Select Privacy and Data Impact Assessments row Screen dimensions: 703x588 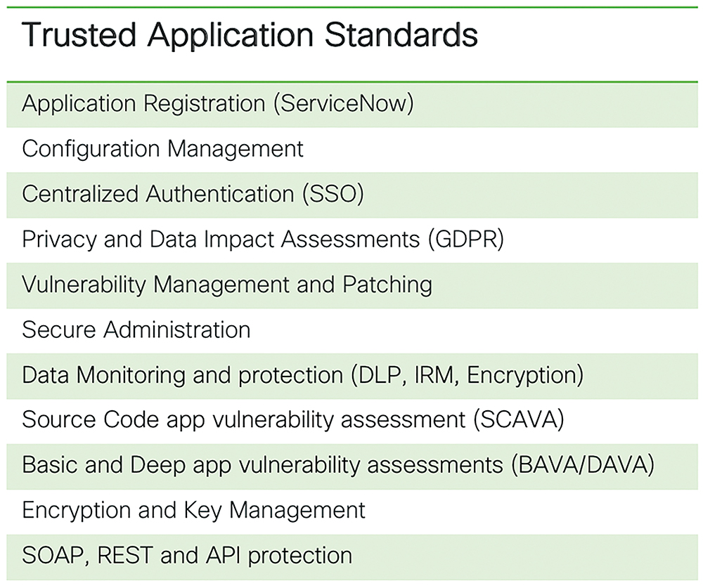pos(352,240)
